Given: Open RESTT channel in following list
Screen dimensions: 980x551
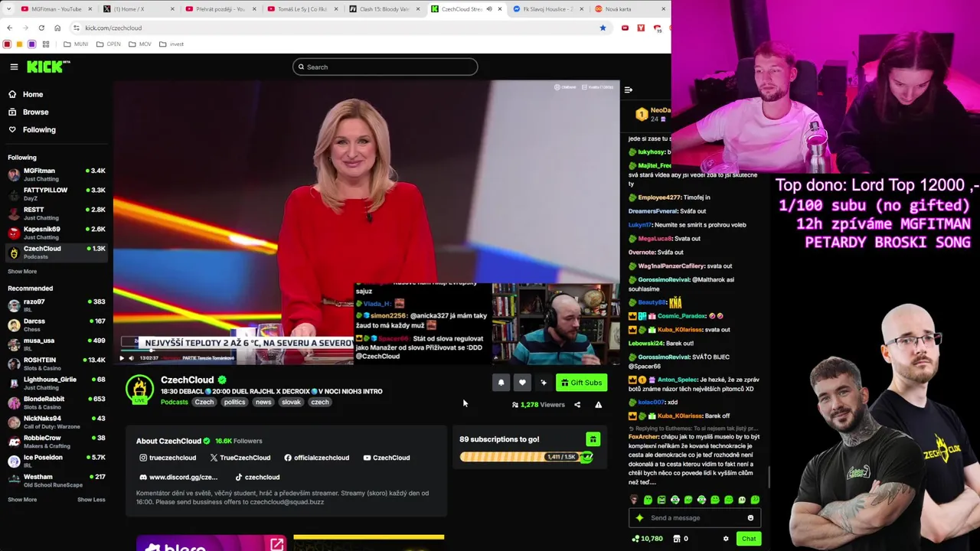Looking at the screenshot, I should 57,214.
